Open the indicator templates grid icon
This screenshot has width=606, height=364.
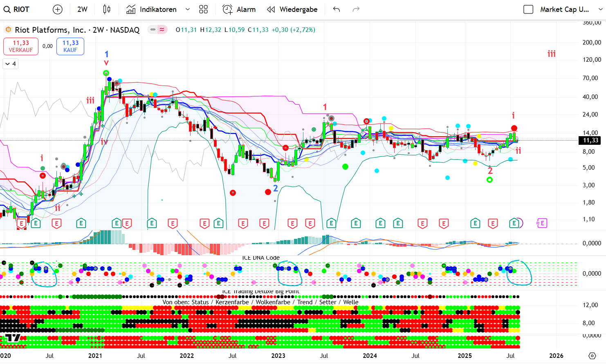pos(203,9)
